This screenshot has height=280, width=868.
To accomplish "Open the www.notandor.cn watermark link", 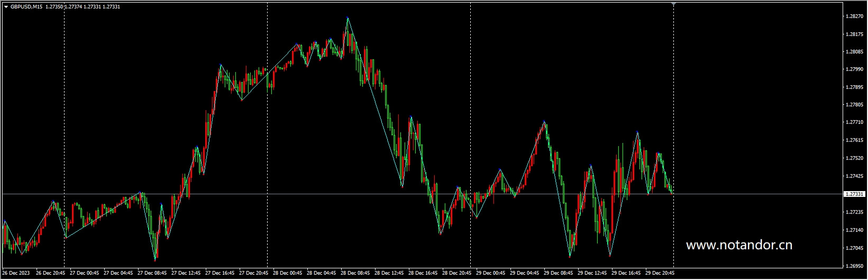I will coord(738,245).
